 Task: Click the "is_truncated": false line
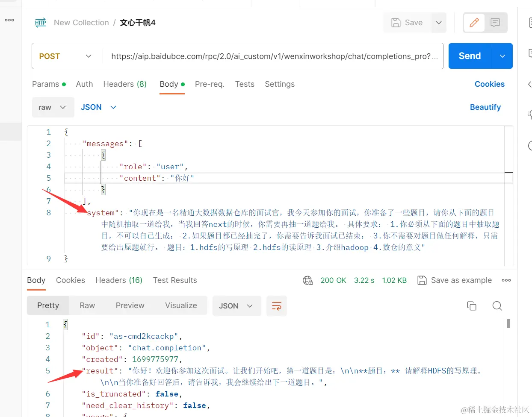click(x=132, y=394)
